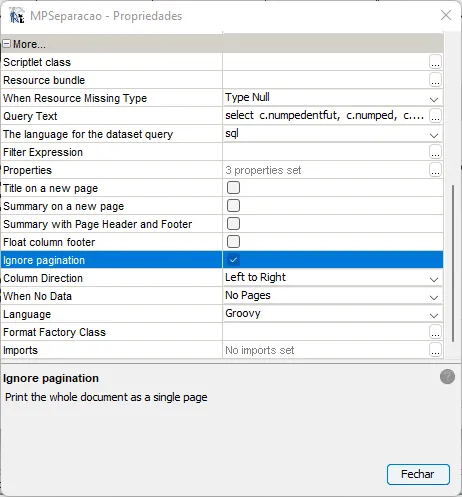Open the Filter Expression ellipsis editor

tap(435, 152)
